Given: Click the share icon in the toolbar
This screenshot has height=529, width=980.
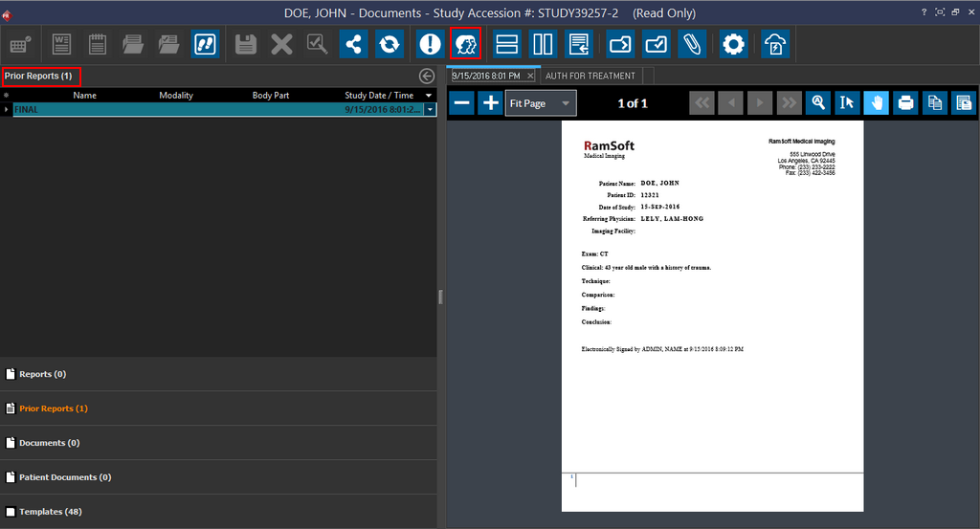Looking at the screenshot, I should coord(353,44).
